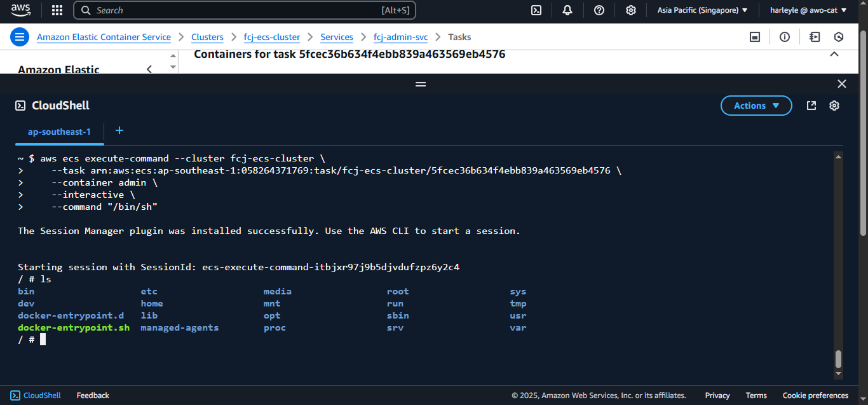The height and width of the screenshot is (405, 868).
Task: Open Cookie preferences in footer
Action: (x=815, y=395)
